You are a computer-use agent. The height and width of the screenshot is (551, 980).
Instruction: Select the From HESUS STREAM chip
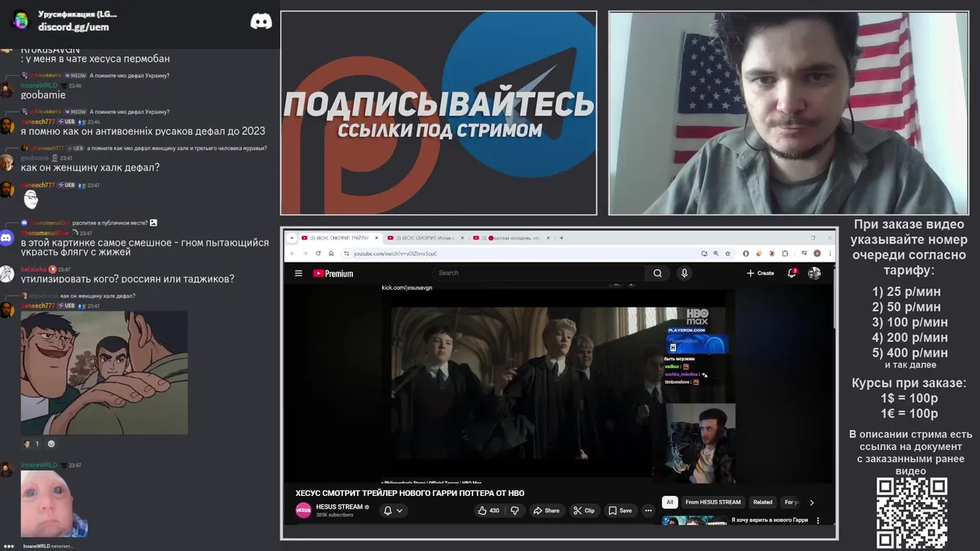point(713,502)
